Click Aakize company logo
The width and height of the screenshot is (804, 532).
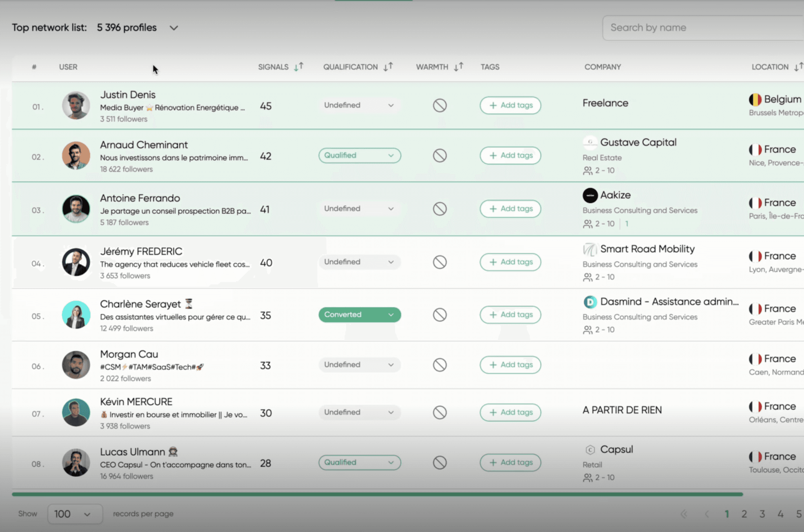click(x=590, y=195)
